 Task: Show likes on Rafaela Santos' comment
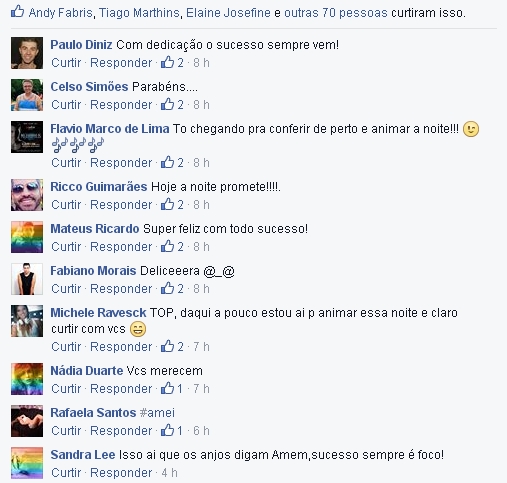pos(172,430)
